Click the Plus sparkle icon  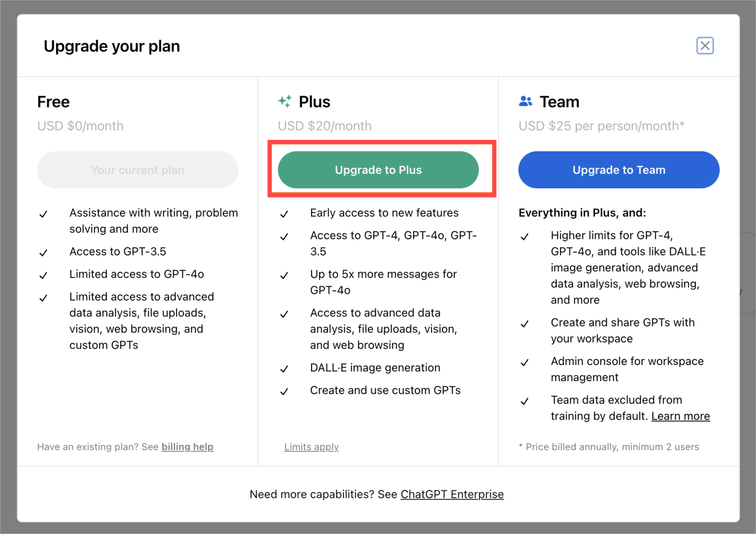(x=285, y=101)
